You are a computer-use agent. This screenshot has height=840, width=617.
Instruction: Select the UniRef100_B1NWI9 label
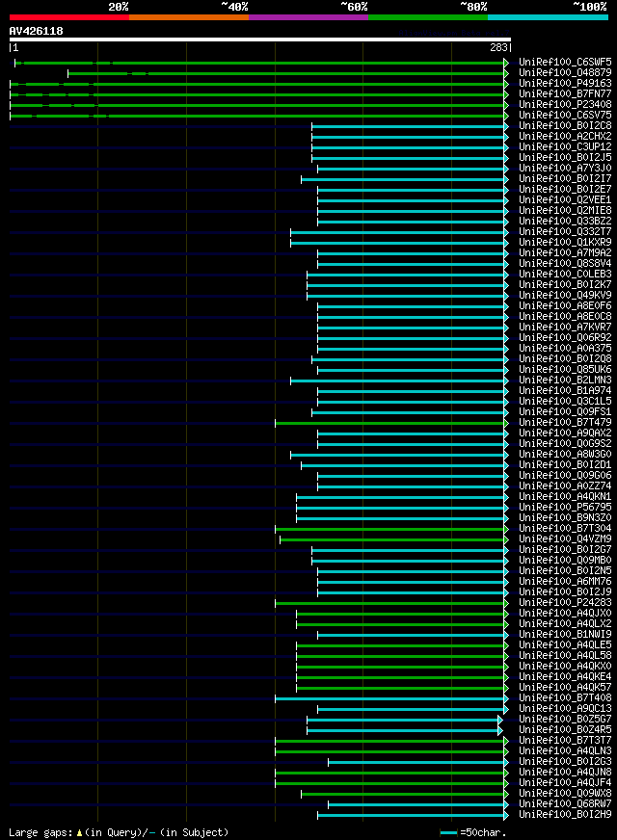565,635
